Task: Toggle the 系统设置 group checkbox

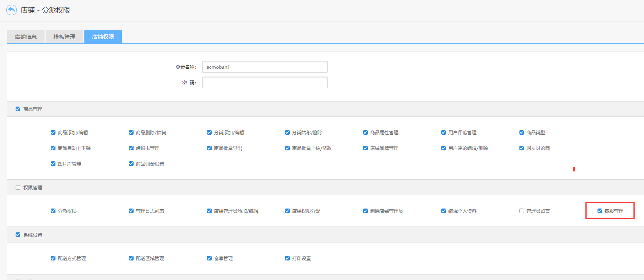Action: (x=18, y=235)
